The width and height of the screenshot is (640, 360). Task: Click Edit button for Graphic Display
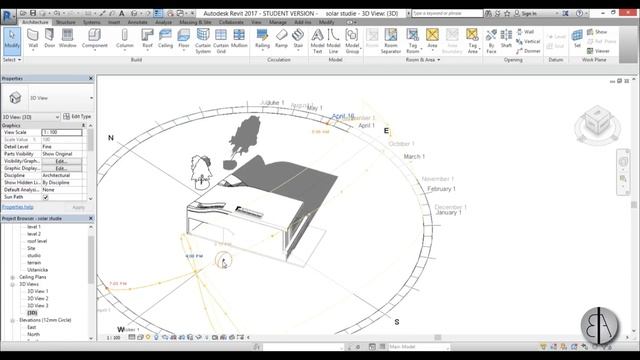point(62,168)
